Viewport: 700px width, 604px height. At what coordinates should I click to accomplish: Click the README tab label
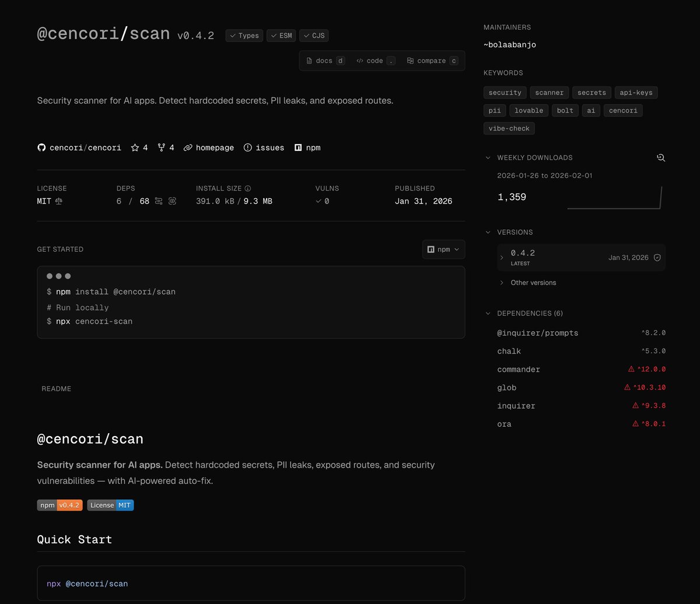pyautogui.click(x=57, y=388)
